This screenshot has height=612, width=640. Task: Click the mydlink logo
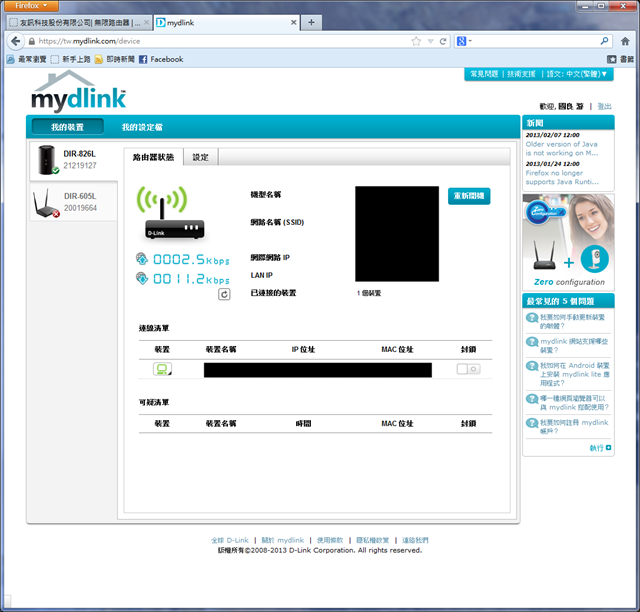coord(78,91)
